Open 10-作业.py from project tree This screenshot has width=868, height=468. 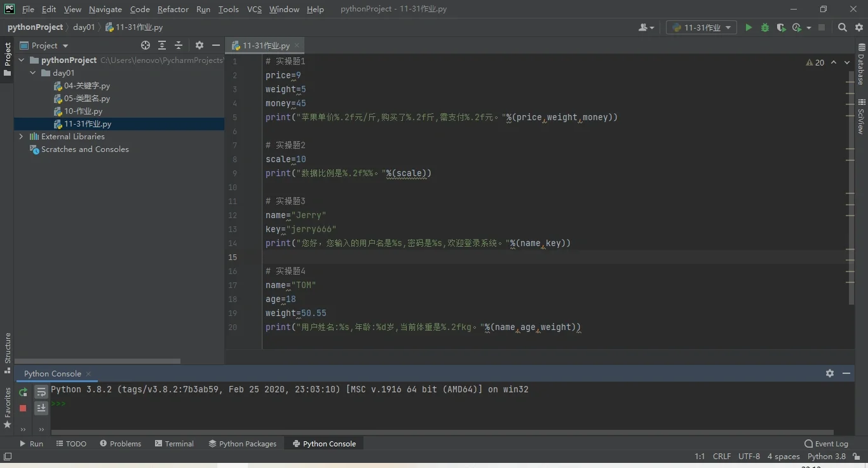pyautogui.click(x=78, y=111)
